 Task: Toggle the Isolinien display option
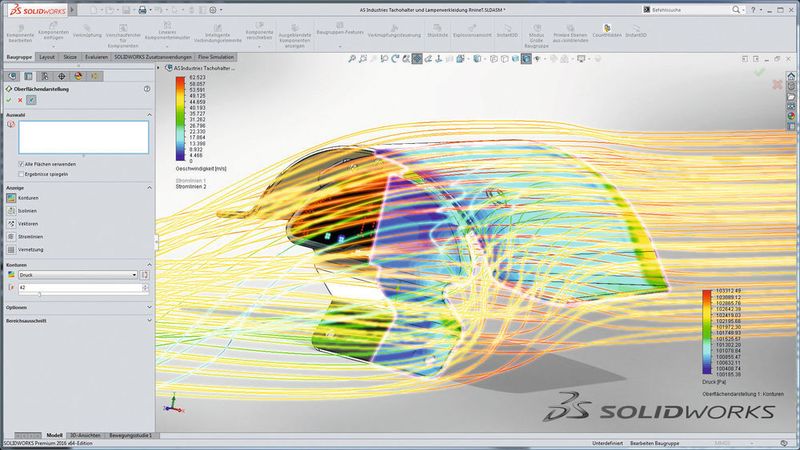click(11, 211)
